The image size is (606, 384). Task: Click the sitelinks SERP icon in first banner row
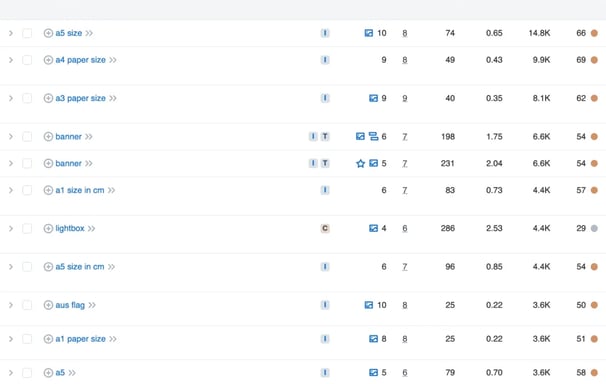click(x=373, y=136)
